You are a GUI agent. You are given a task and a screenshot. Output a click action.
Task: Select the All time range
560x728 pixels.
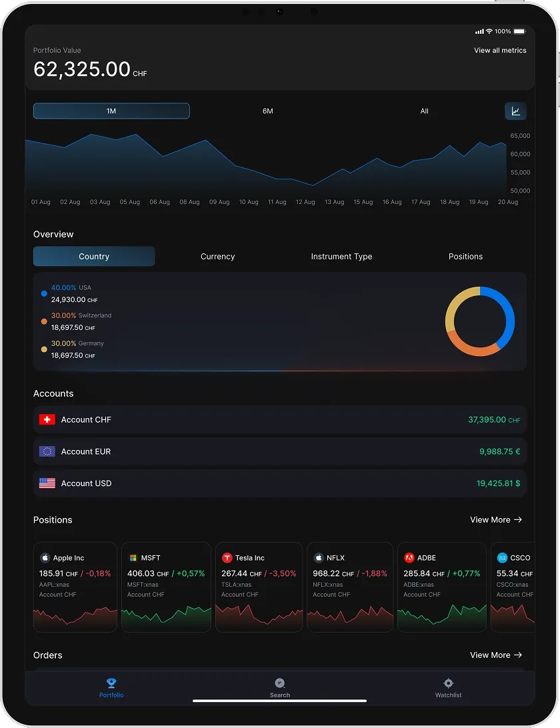pyautogui.click(x=424, y=111)
